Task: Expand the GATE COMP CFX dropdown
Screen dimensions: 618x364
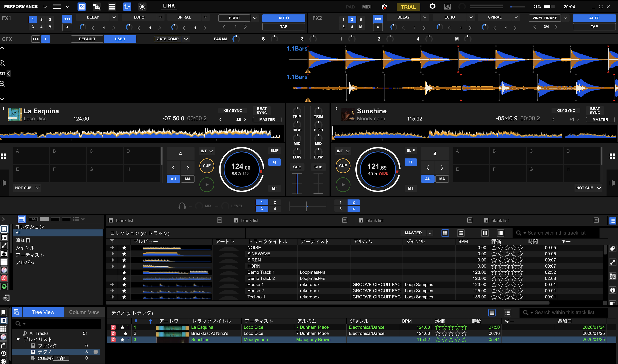Action: [x=186, y=39]
